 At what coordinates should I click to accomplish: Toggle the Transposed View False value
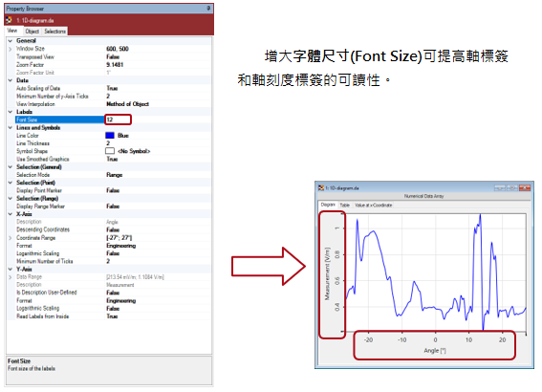coord(113,56)
